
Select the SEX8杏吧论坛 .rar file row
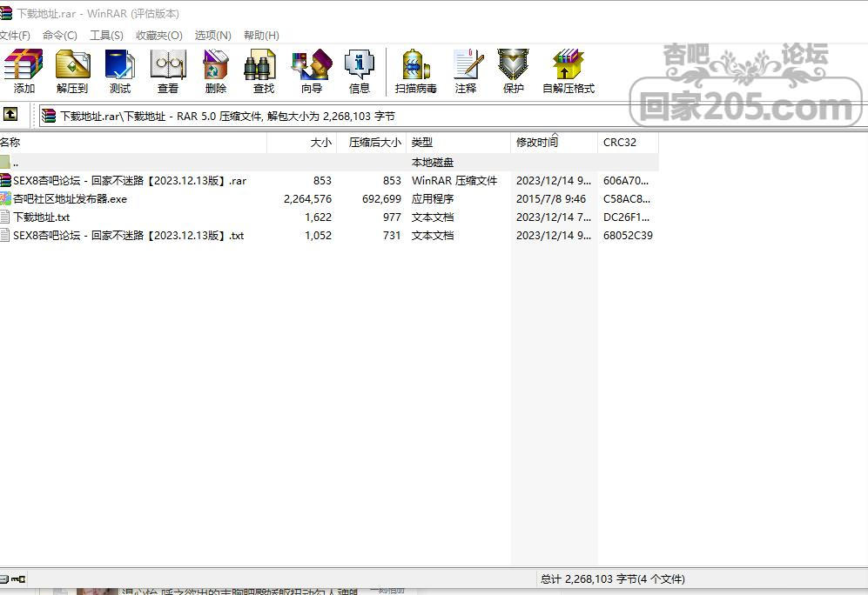click(329, 180)
